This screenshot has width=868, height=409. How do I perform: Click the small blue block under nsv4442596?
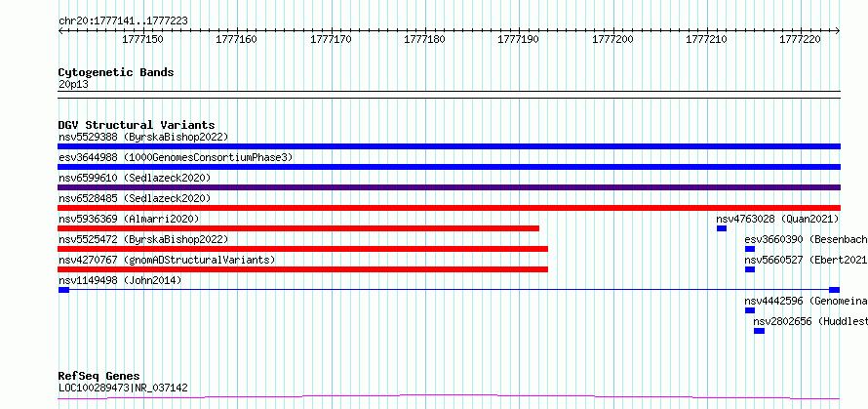750,310
